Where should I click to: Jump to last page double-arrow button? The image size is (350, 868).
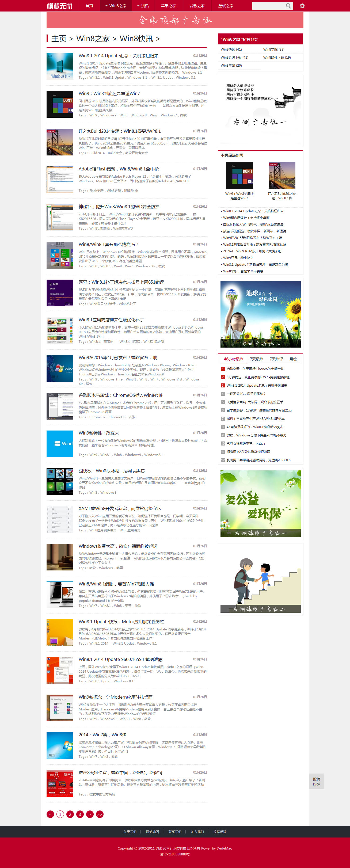pos(100,814)
